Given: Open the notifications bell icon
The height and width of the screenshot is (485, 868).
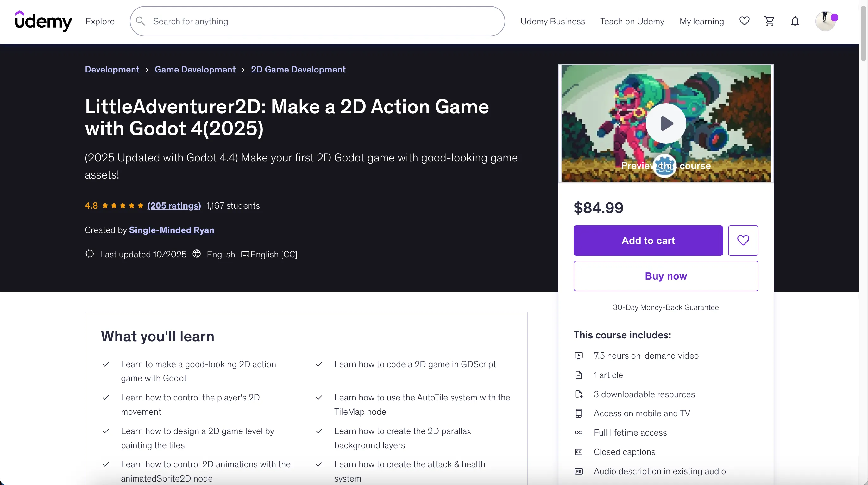Looking at the screenshot, I should coord(795,21).
